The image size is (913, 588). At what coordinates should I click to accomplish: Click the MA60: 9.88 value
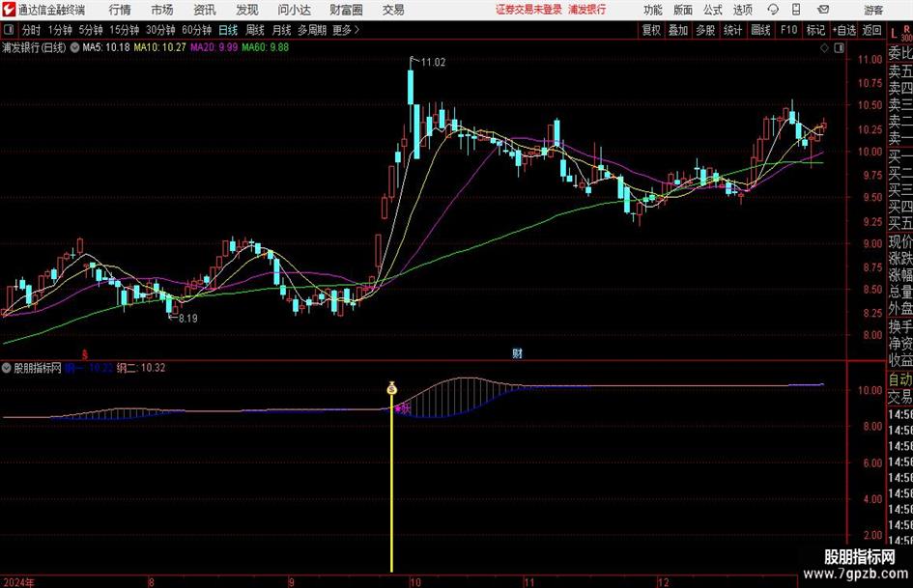(265, 47)
